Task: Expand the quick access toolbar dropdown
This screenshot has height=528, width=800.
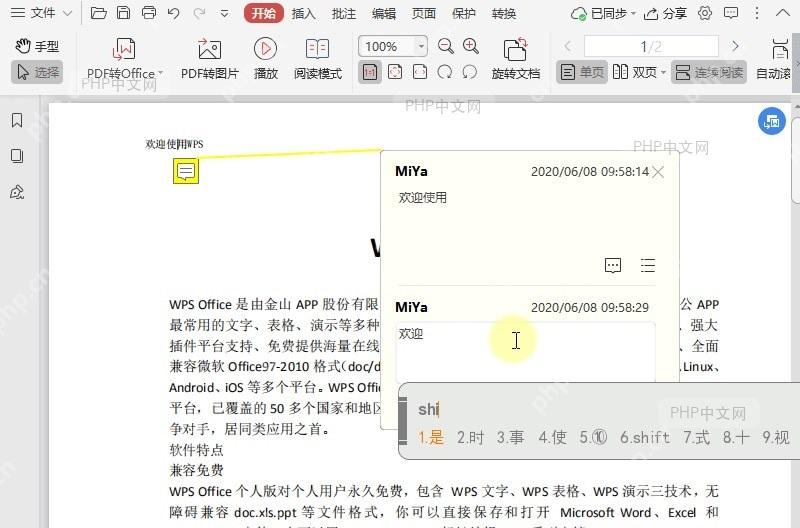Action: pyautogui.click(x=224, y=14)
